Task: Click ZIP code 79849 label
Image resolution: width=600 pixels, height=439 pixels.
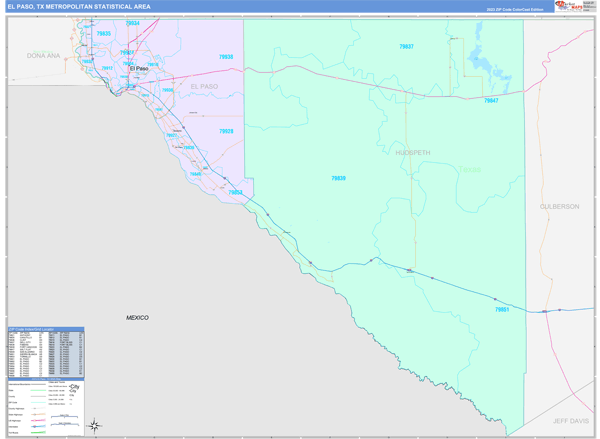Action: tap(195, 174)
